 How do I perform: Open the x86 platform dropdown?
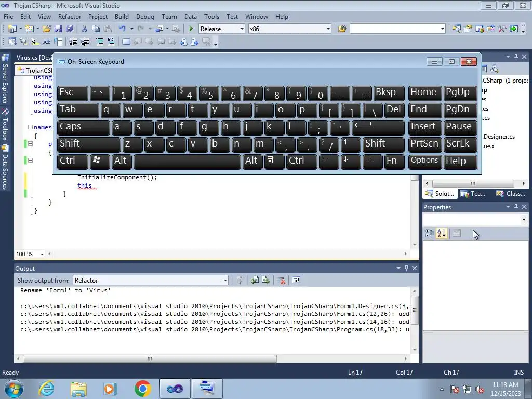click(x=328, y=29)
